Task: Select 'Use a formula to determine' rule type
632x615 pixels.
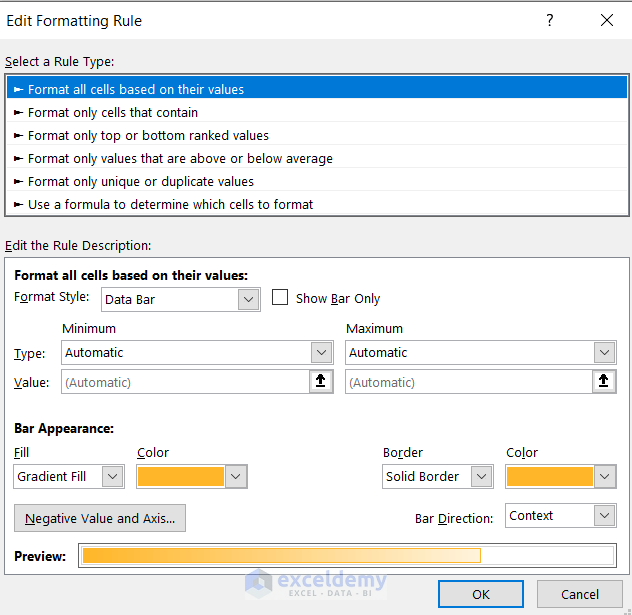Action: [170, 205]
